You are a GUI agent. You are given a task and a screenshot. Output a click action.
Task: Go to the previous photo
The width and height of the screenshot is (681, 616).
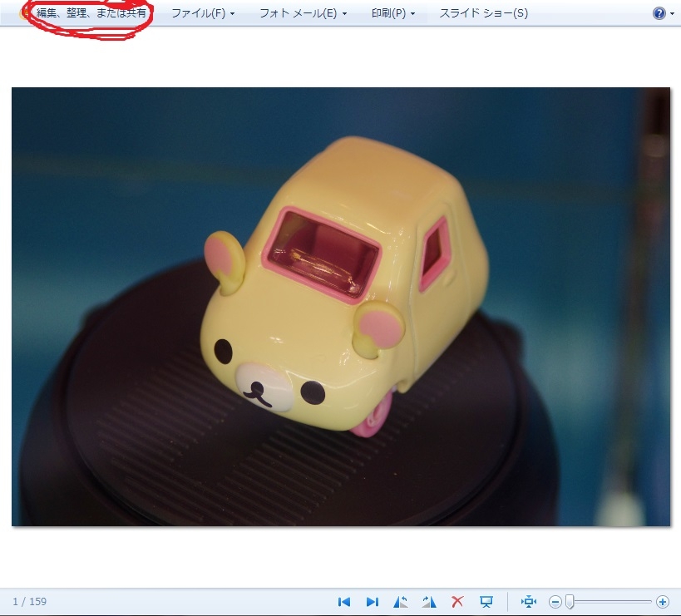[x=344, y=602]
